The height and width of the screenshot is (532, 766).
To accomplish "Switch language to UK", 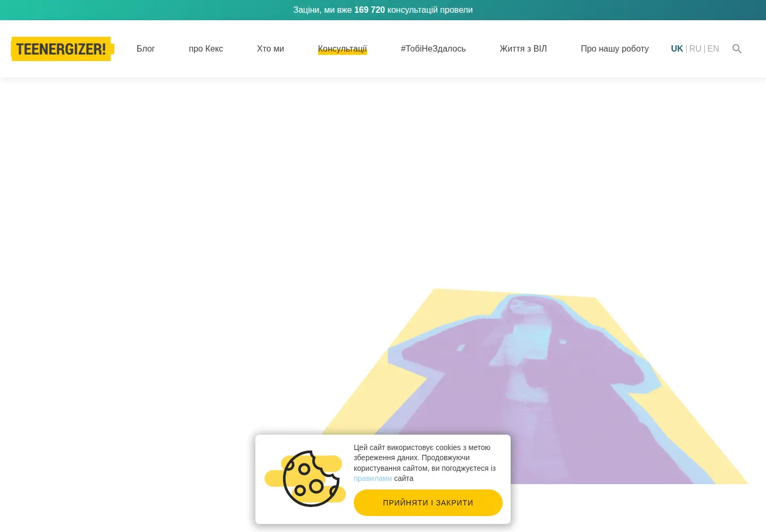I will click(x=677, y=49).
